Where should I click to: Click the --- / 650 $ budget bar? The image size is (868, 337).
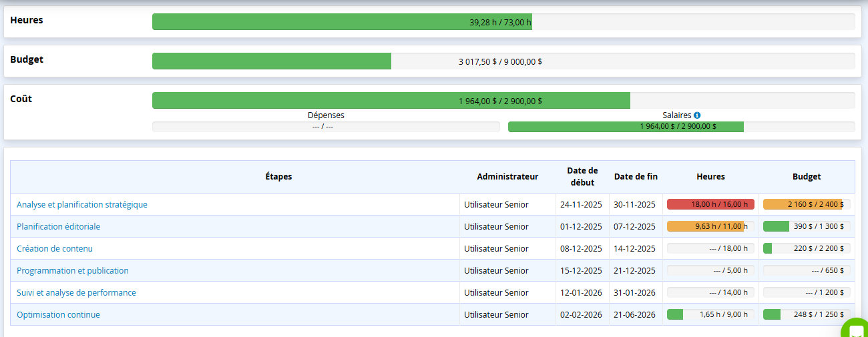(x=807, y=271)
